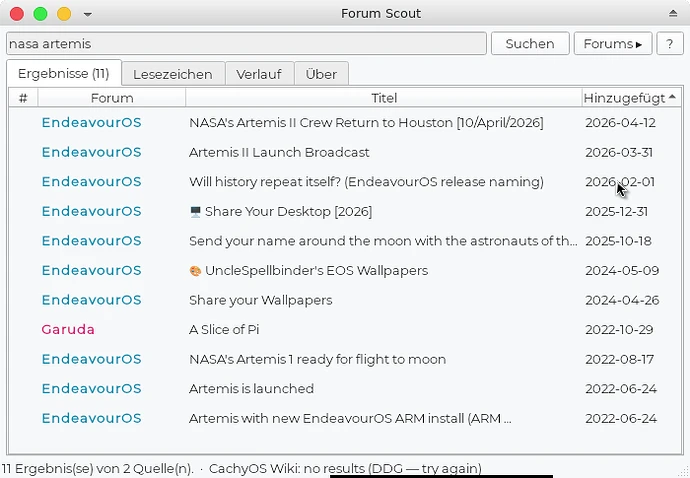Select the Artemis II Launch Broadcast result
Viewport: 690px width, 478px height.
(345, 152)
